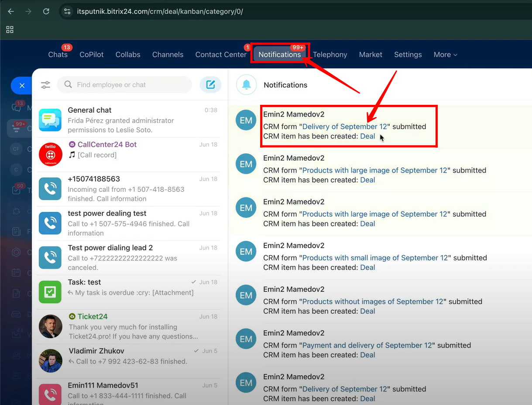Image resolution: width=532 pixels, height=405 pixels.
Task: Click the new chat compose icon
Action: coord(210,85)
